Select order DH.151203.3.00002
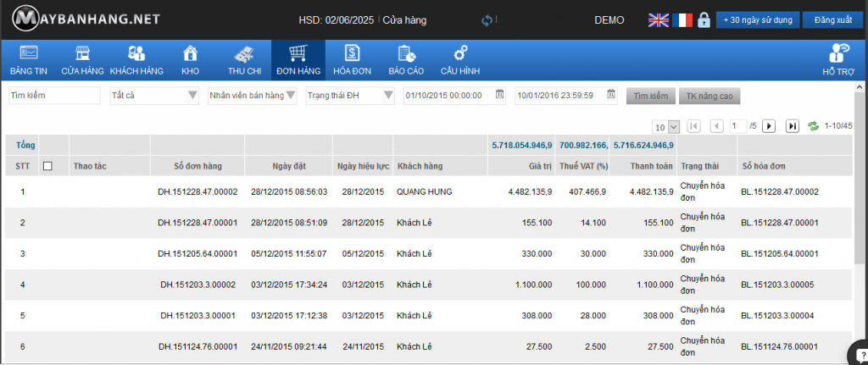This screenshot has width=868, height=365. click(198, 285)
